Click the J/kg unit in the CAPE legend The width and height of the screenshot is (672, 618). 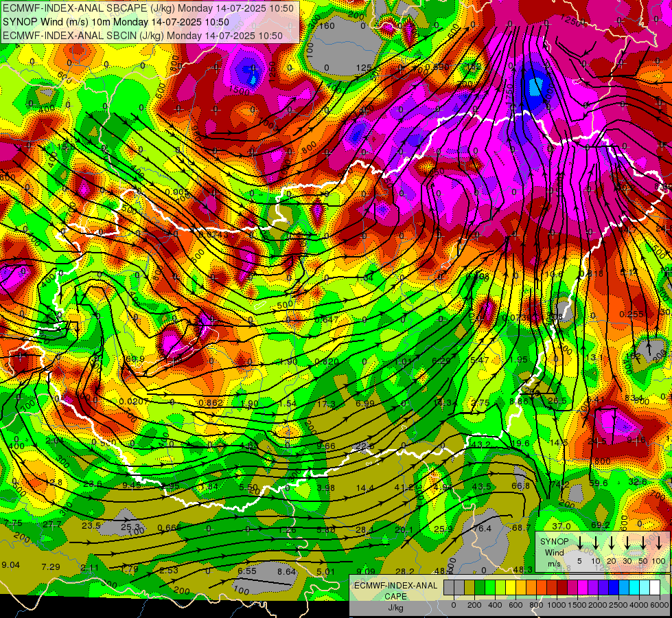tap(395, 608)
